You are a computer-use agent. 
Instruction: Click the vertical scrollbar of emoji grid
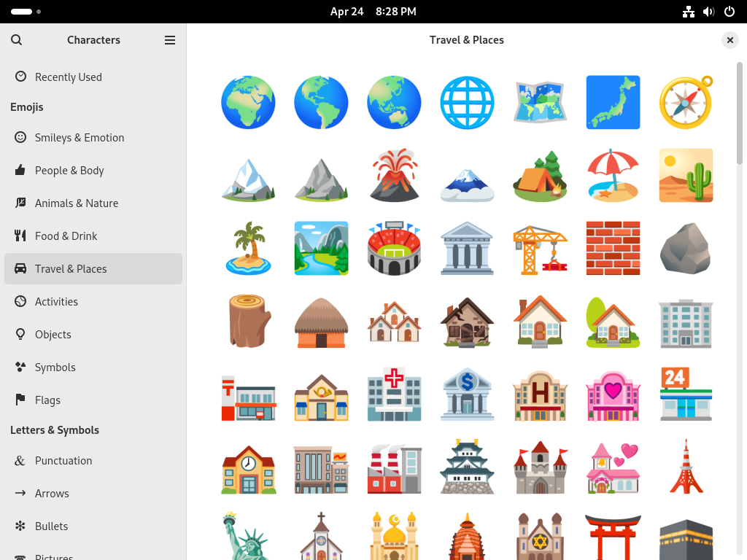[740, 113]
